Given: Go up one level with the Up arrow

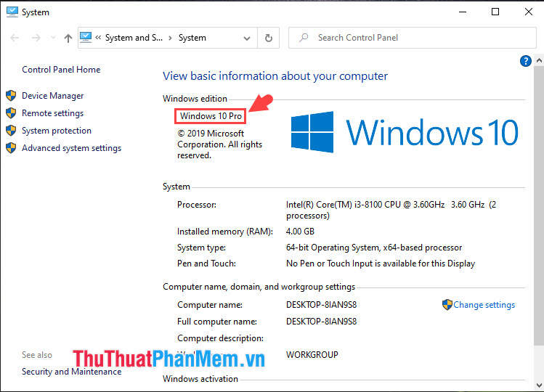Looking at the screenshot, I should click(x=68, y=38).
